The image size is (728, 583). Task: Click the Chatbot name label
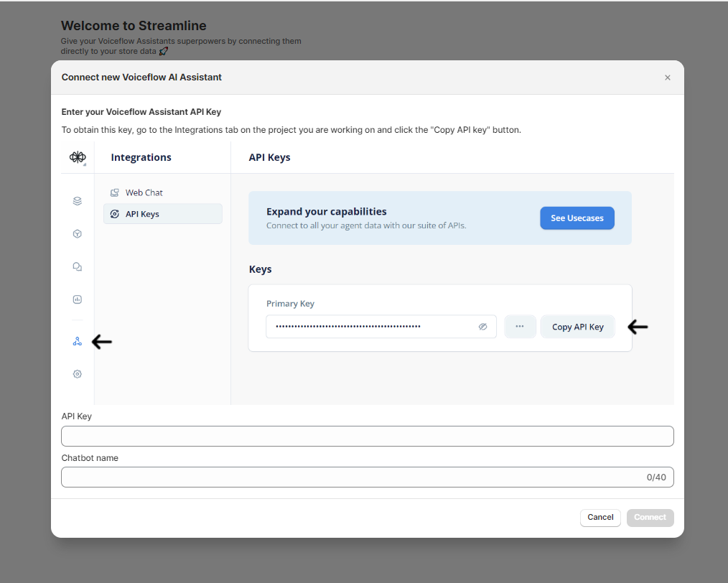click(90, 457)
